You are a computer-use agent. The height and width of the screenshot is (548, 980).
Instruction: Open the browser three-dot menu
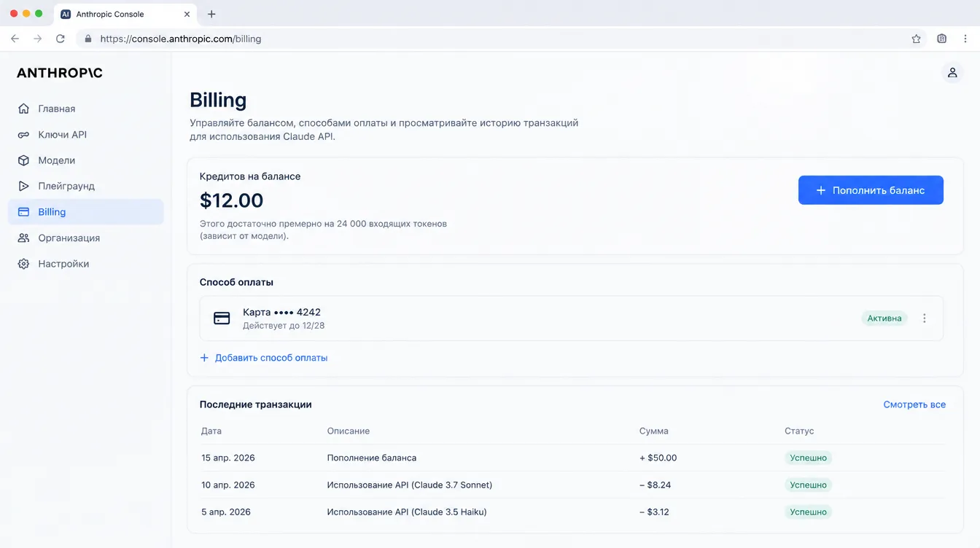tap(965, 39)
